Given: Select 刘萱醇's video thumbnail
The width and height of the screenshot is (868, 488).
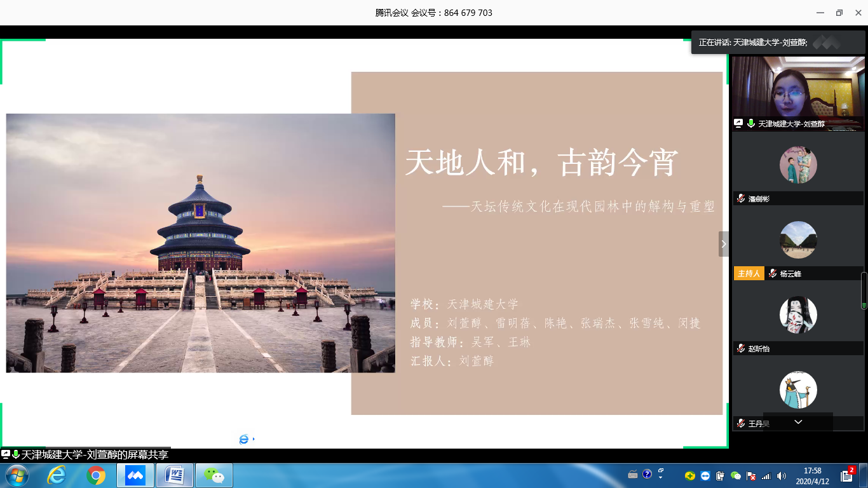Looking at the screenshot, I should 798,89.
